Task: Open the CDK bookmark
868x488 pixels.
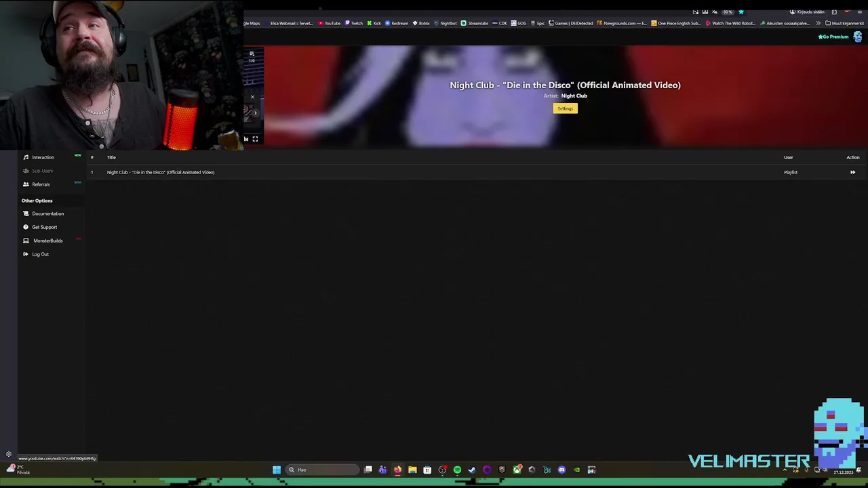Action: pos(500,23)
